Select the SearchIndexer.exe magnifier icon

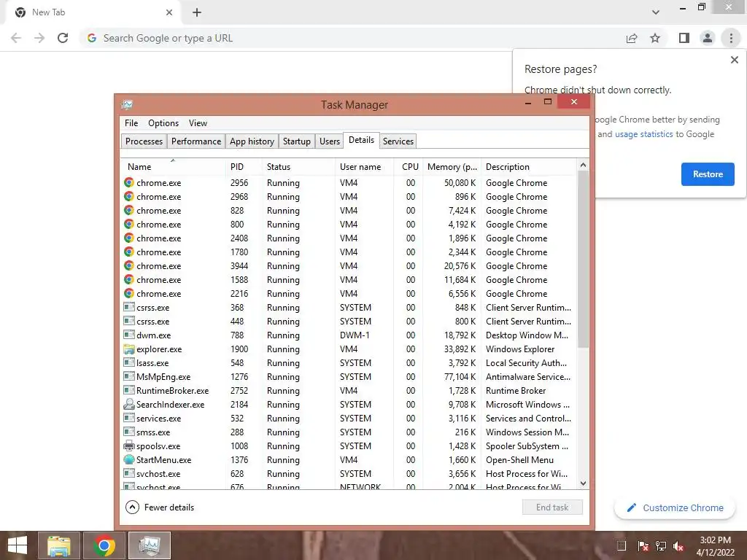pyautogui.click(x=128, y=404)
